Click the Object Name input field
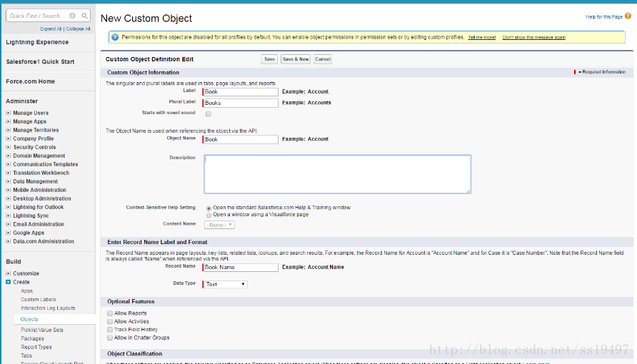This screenshot has height=364, width=637. (241, 139)
